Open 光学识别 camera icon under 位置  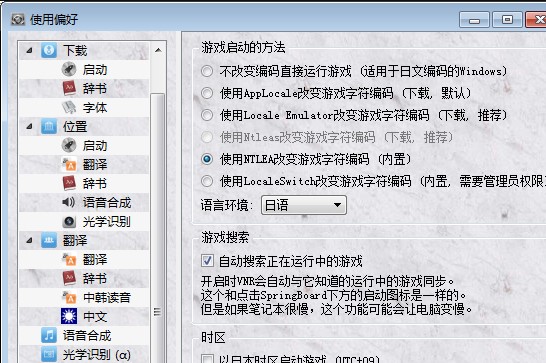pyautogui.click(x=69, y=222)
